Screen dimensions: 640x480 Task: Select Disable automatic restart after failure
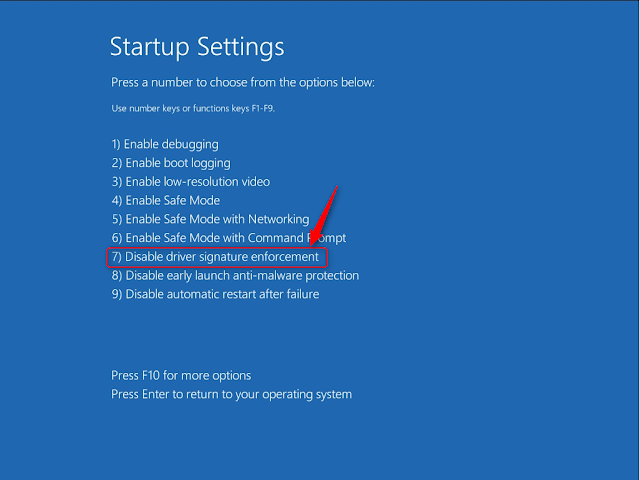click(215, 294)
